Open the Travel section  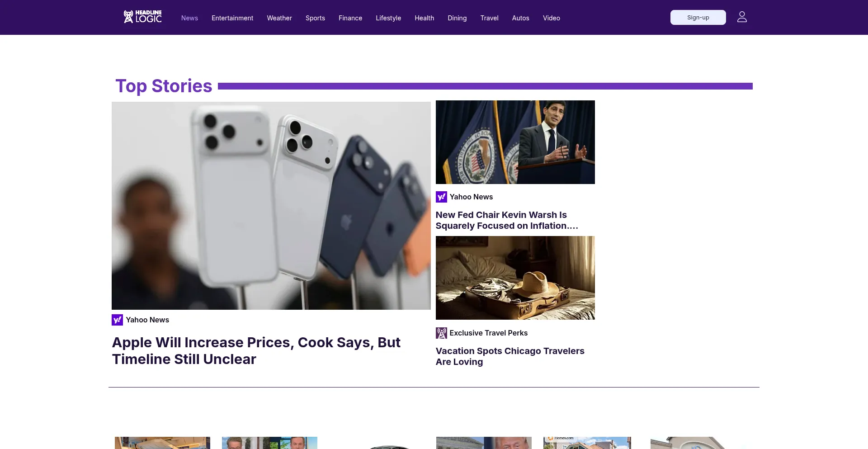point(489,18)
